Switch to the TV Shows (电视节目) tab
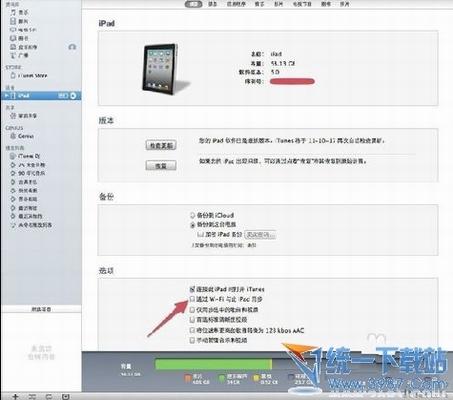This screenshot has width=453, height=400. coord(302,4)
